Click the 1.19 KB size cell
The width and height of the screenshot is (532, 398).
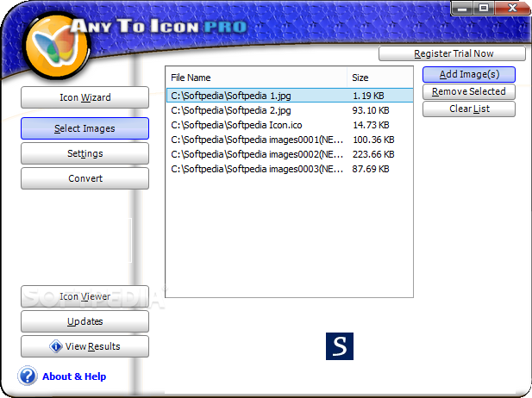pos(368,96)
